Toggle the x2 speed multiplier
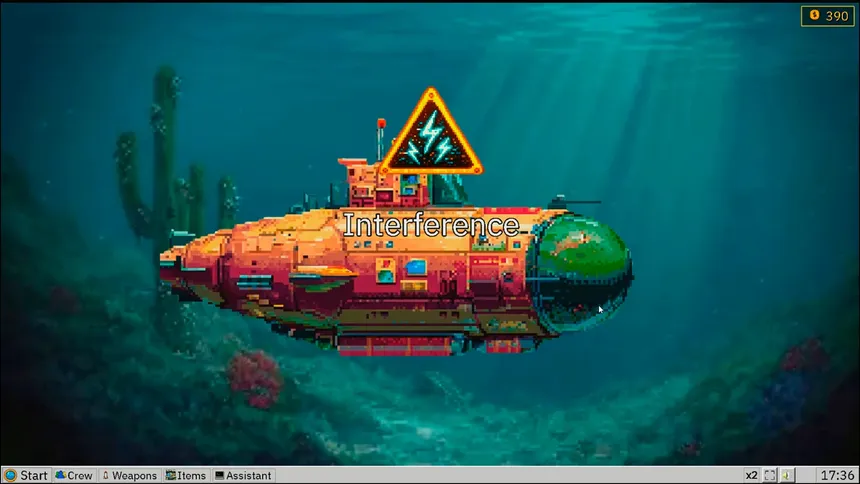 [751, 475]
